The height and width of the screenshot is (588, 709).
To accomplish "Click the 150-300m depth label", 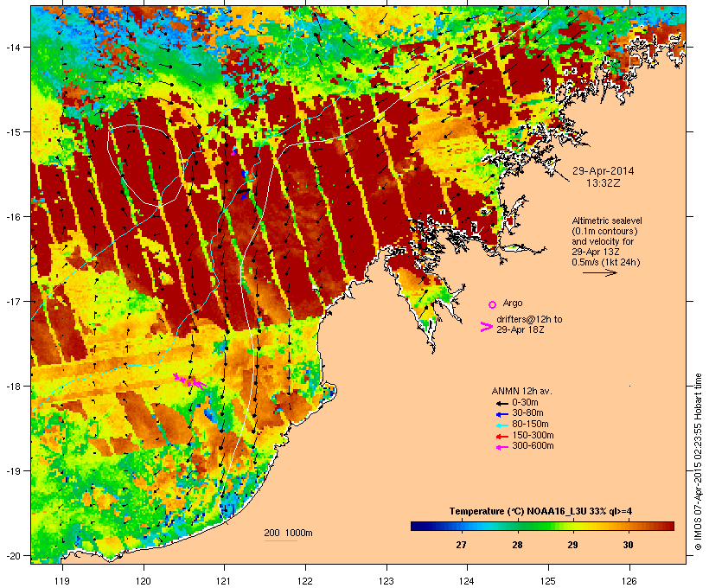I will coord(533,435).
